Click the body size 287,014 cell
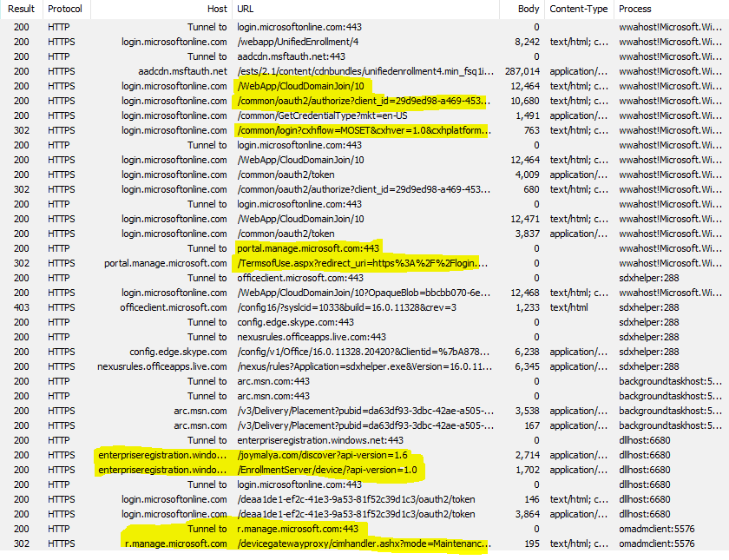The image size is (729, 560). coord(522,71)
